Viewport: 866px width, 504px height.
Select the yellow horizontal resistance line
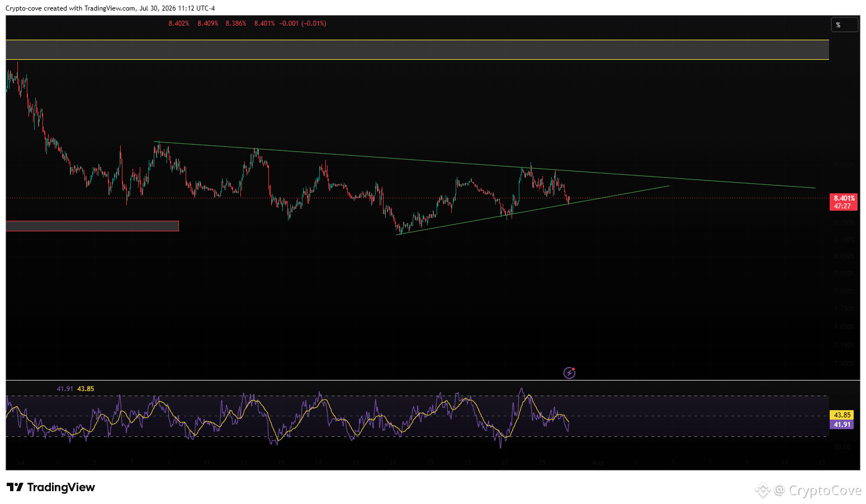(417, 59)
